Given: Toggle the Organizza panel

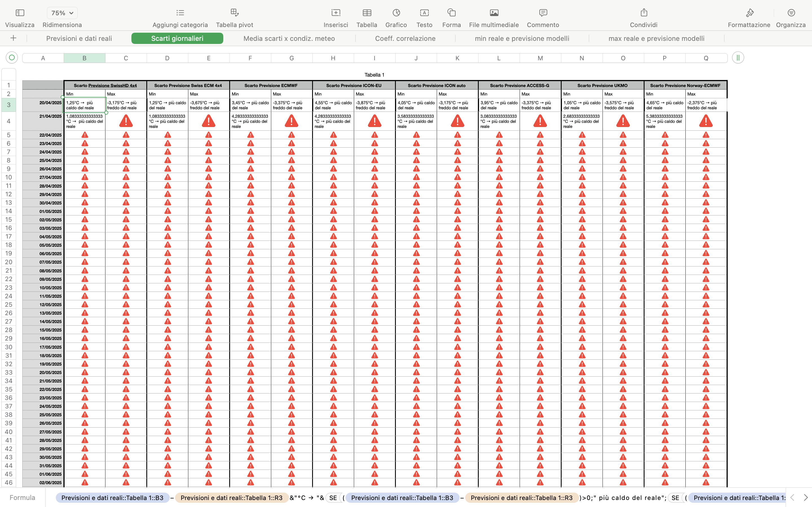Looking at the screenshot, I should pyautogui.click(x=791, y=13).
